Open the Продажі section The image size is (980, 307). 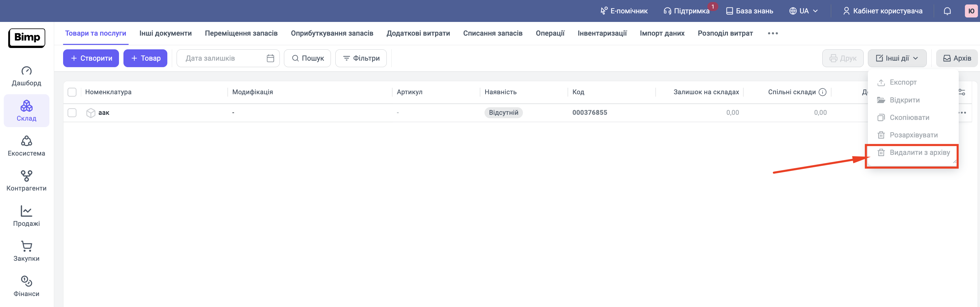pyautogui.click(x=27, y=216)
